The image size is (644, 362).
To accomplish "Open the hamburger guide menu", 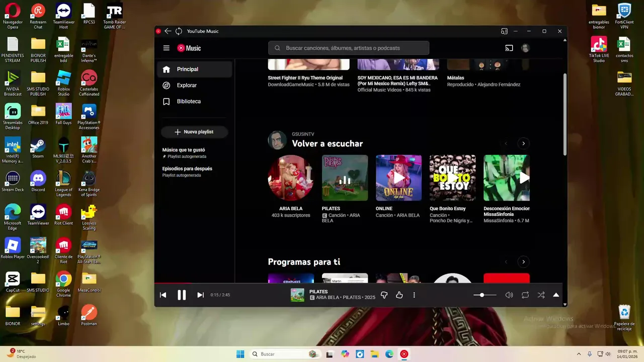I will pos(166,48).
